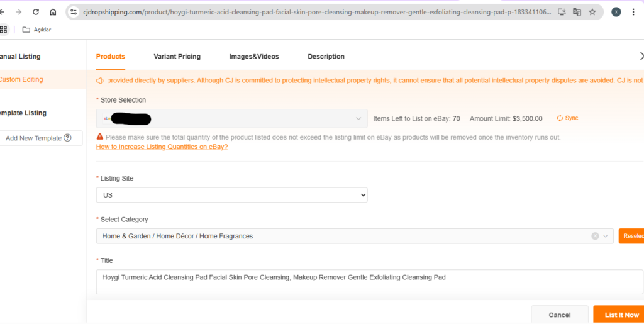Viewport: 644px width, 324px height.
Task: Click the install app icon in address bar
Action: click(562, 12)
